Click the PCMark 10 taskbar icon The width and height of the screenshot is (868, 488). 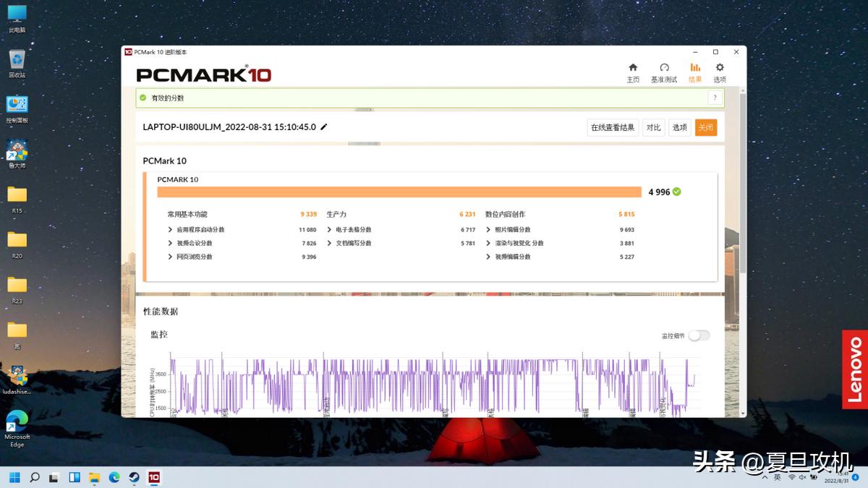(153, 477)
